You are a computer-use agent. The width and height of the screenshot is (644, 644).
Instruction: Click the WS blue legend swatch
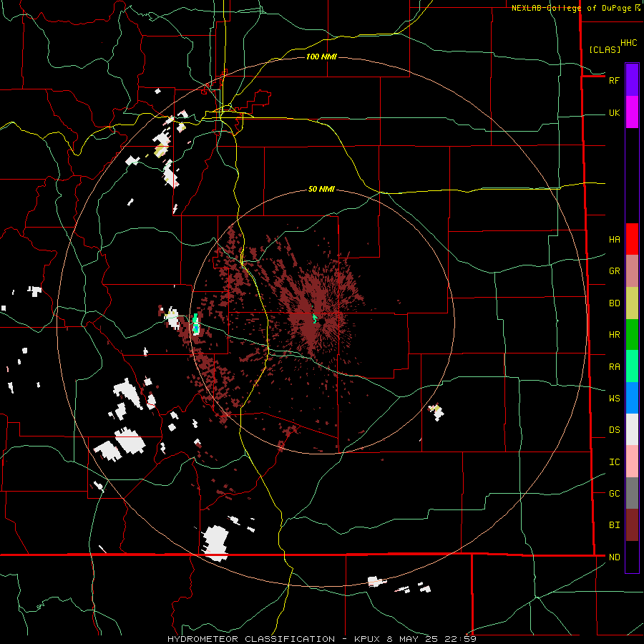tap(632, 398)
